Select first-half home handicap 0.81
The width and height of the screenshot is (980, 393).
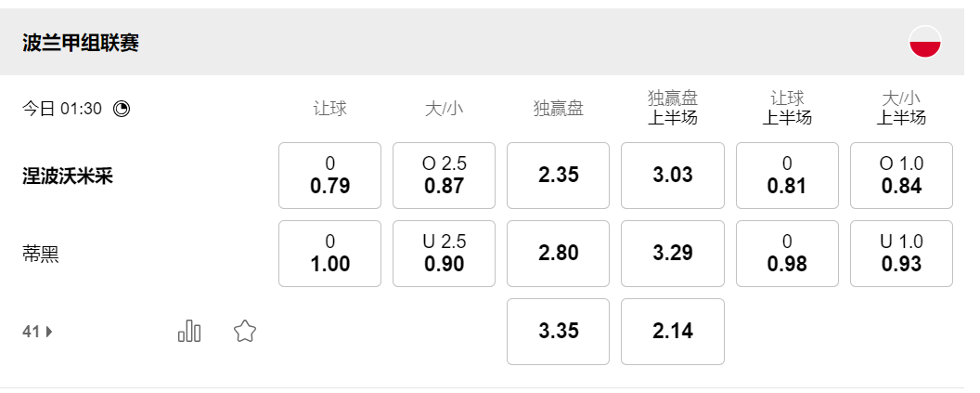pyautogui.click(x=787, y=176)
